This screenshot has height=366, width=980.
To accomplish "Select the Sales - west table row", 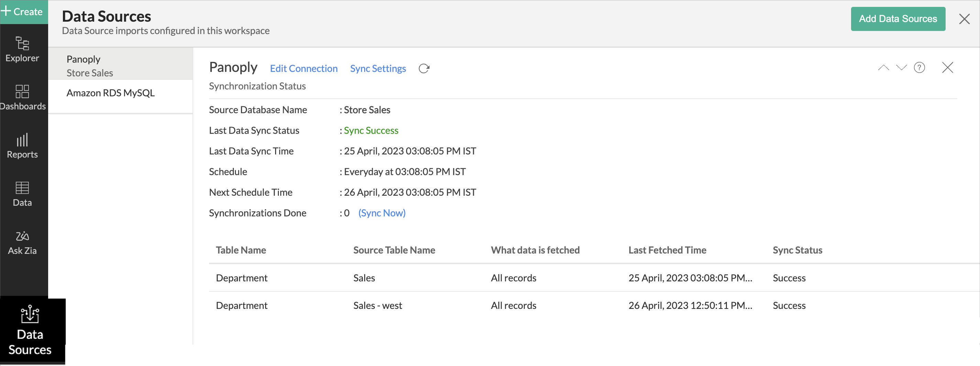I will (x=378, y=305).
